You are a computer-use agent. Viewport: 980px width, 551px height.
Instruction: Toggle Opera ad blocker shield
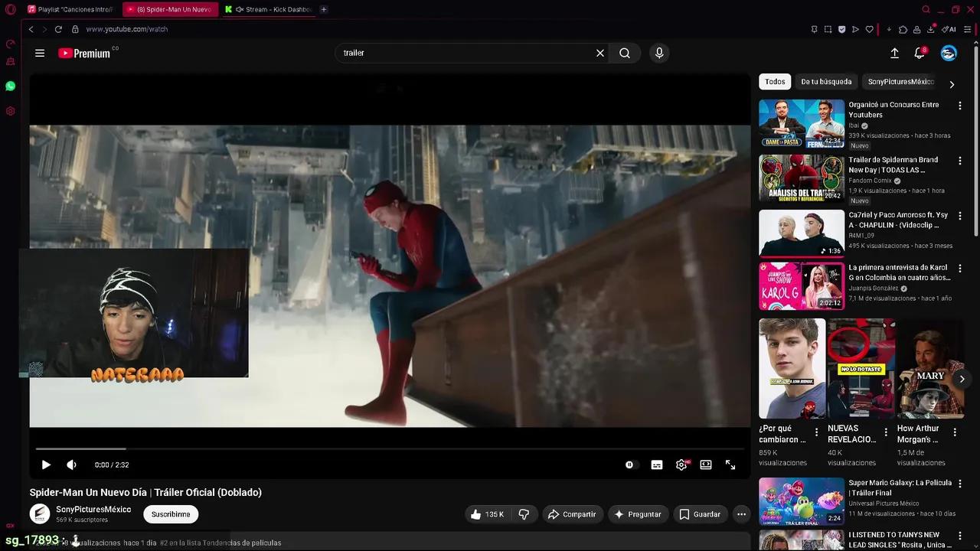(841, 29)
